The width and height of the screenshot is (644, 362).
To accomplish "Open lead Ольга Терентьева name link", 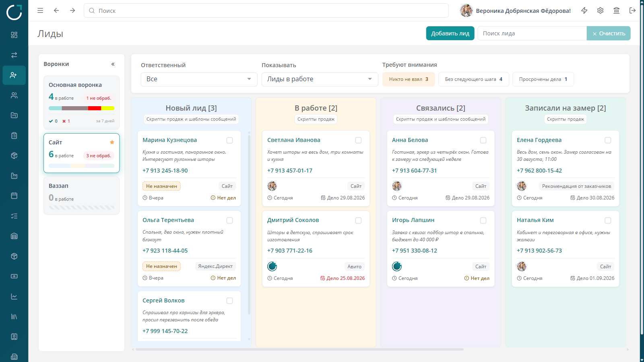I will (x=168, y=220).
